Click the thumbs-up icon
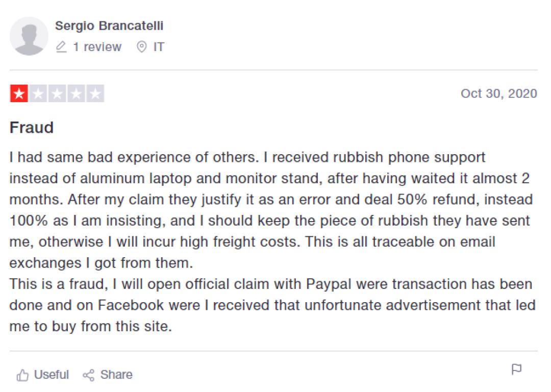551x392 pixels. click(22, 375)
